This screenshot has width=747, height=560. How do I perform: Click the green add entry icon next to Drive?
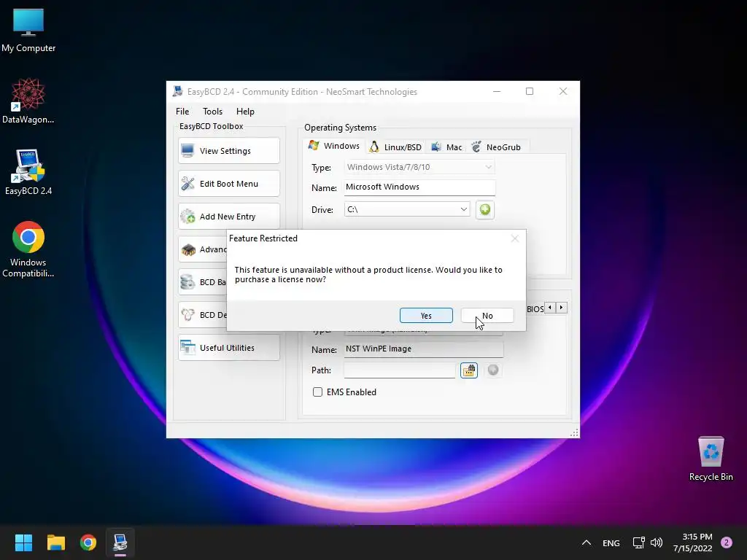point(485,209)
